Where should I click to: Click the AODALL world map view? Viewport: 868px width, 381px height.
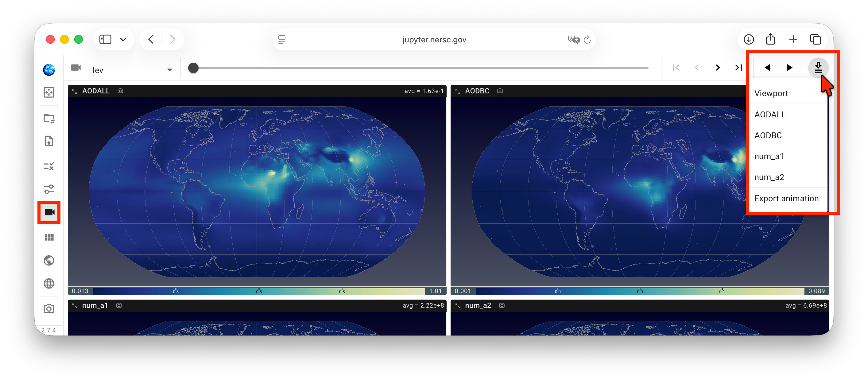257,191
